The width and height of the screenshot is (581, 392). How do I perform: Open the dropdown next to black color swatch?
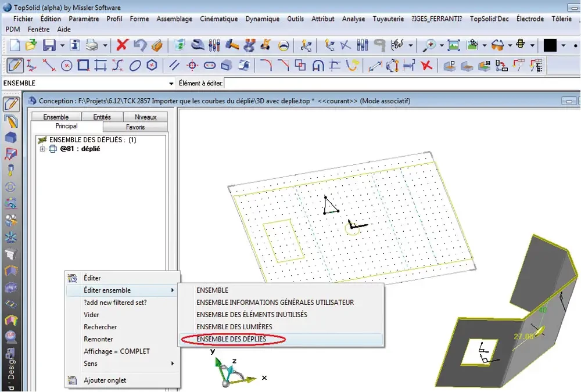pyautogui.click(x=563, y=45)
